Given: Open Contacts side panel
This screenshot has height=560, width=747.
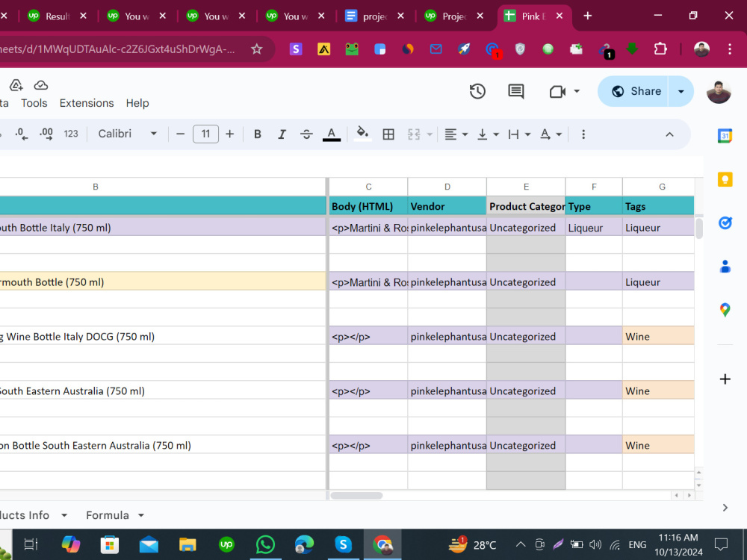Looking at the screenshot, I should click(725, 267).
